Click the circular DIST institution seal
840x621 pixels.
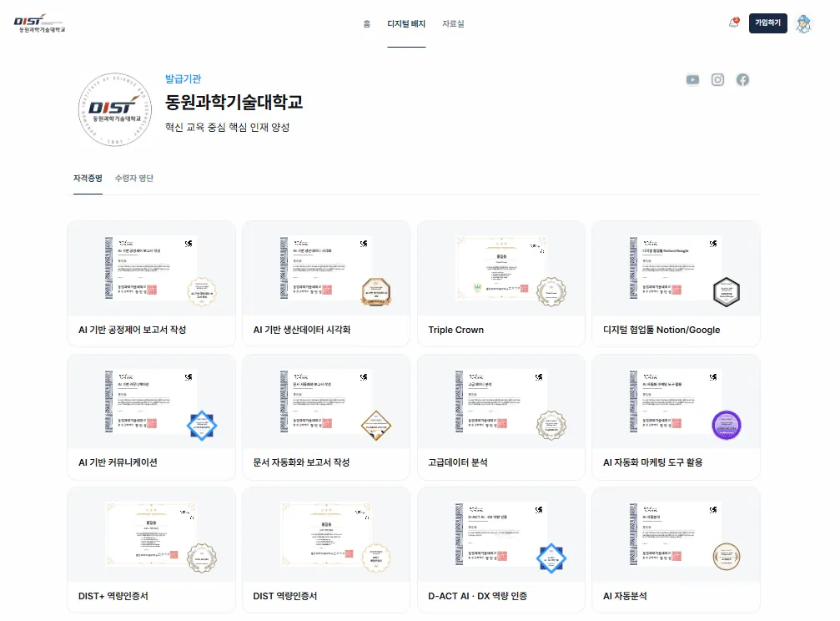(114, 109)
